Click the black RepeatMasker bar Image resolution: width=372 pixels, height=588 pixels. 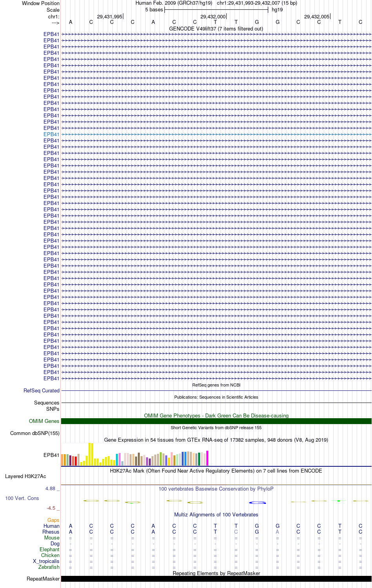(216, 579)
